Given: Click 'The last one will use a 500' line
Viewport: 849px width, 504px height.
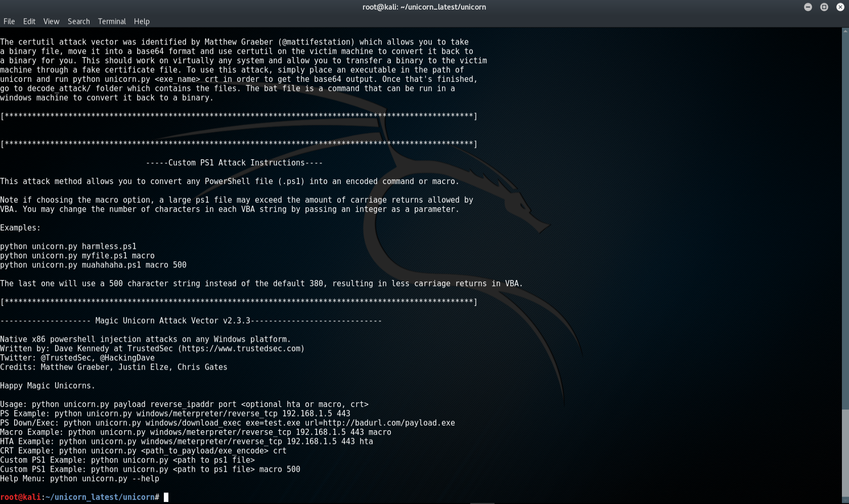Looking at the screenshot, I should click(261, 284).
